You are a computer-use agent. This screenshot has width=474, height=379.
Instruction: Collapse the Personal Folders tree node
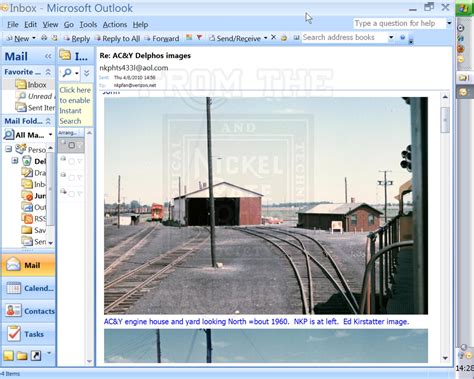[9, 149]
